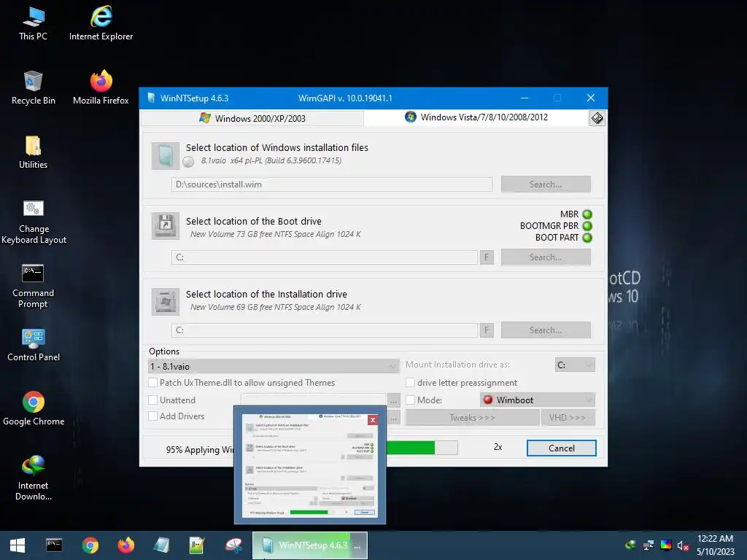Viewport: 747px width, 560px height.
Task: Open the Wimboot mode dropdown
Action: [538, 400]
